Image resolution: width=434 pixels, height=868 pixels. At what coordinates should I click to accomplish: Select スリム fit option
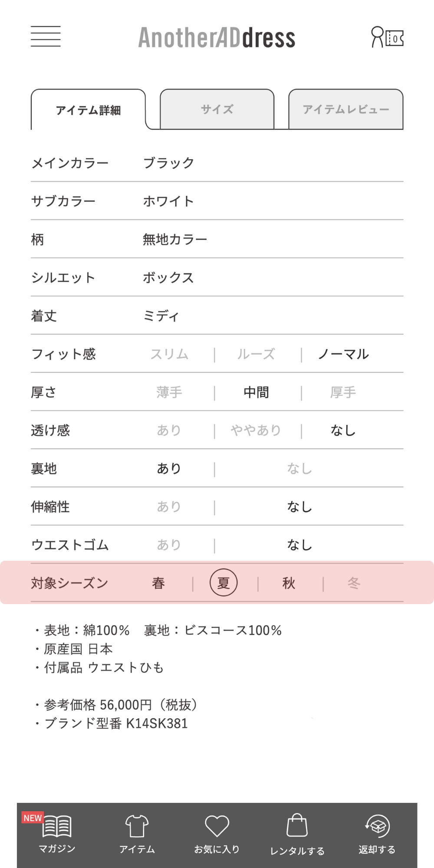[x=169, y=354]
